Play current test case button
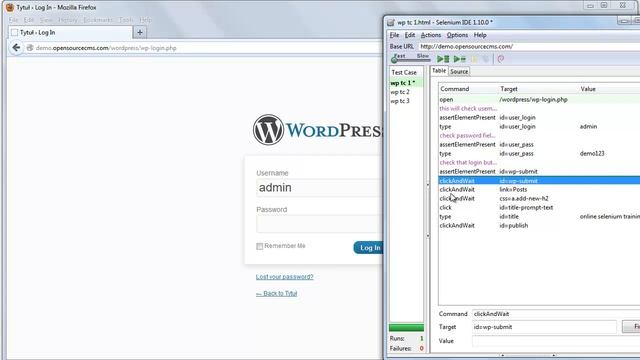640x360 pixels. pyautogui.click(x=460, y=59)
